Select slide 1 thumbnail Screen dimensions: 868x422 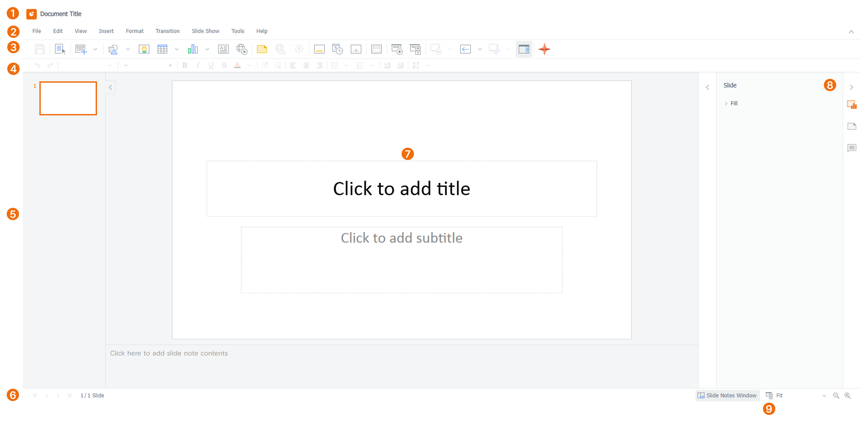tap(68, 98)
